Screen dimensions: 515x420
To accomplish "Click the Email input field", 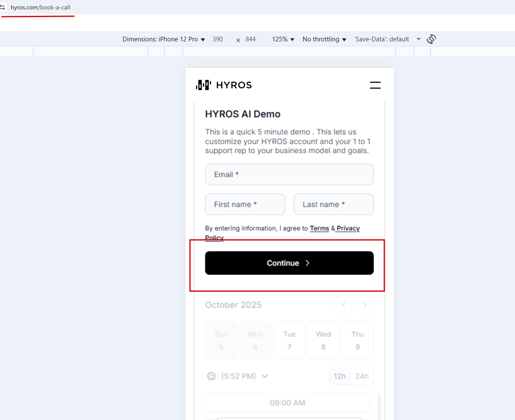I will click(x=290, y=175).
